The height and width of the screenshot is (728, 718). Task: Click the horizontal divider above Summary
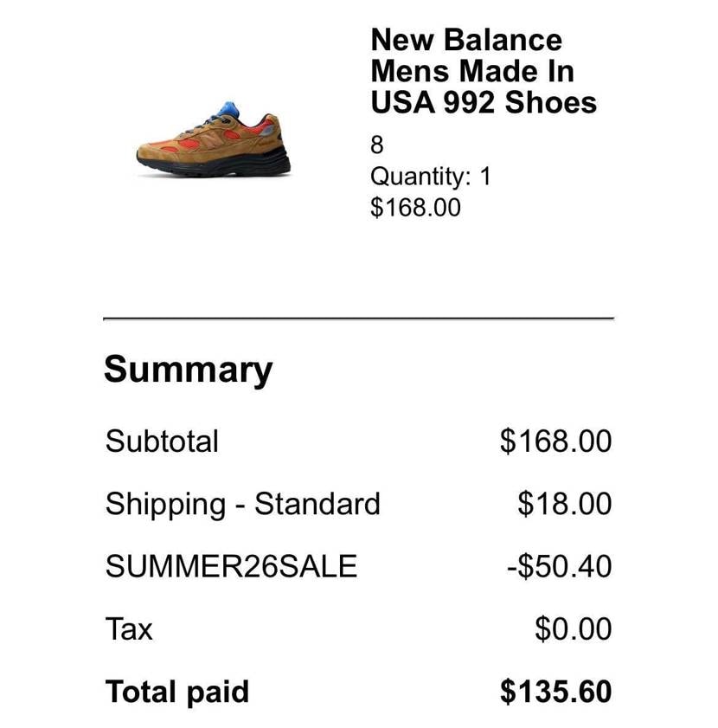(x=358, y=319)
